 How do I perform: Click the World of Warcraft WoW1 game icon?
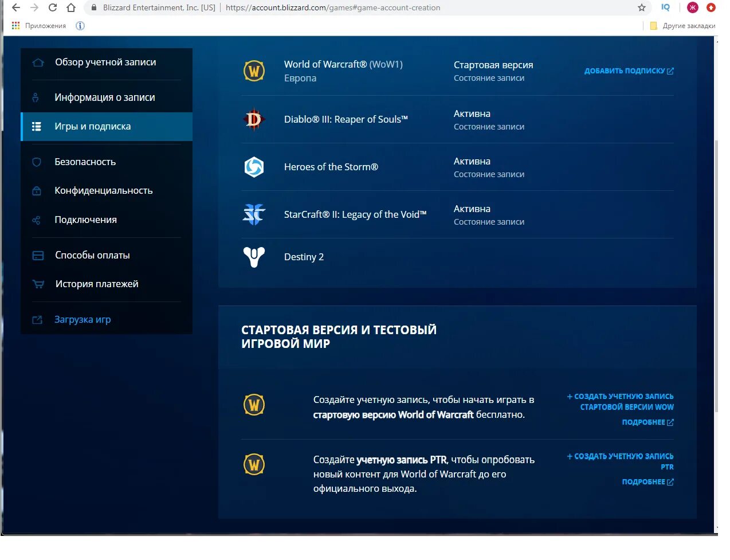[254, 71]
